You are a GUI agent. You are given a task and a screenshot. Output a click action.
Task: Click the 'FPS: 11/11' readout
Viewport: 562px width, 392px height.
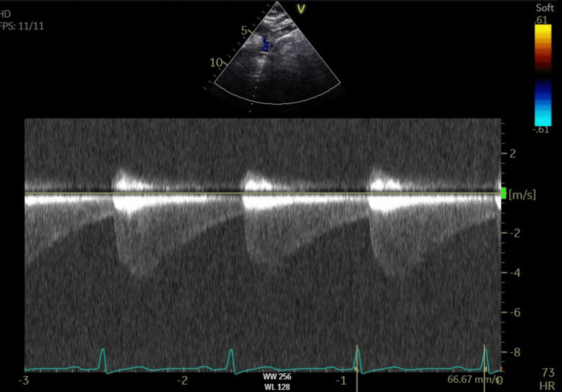click(x=22, y=26)
